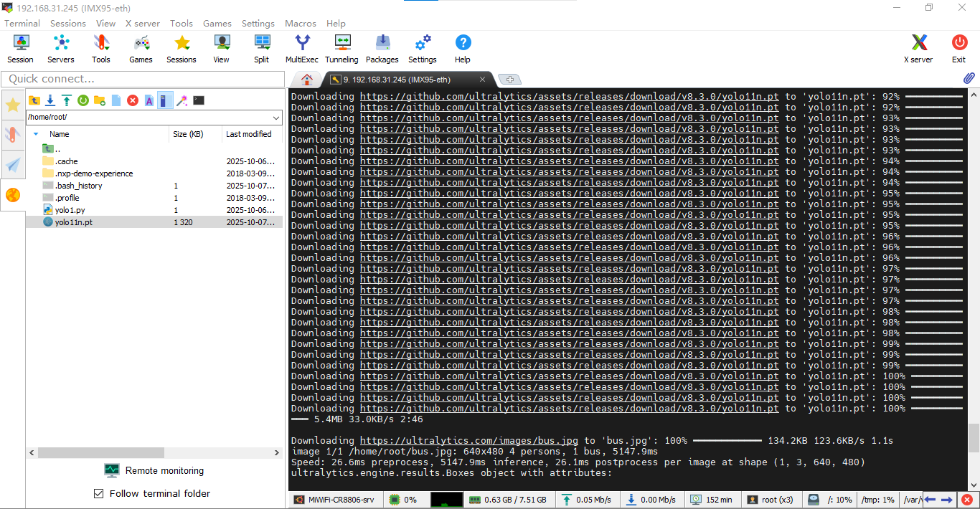This screenshot has height=509, width=980.
Task: Select the 192.168.31.245 (IMX95-eth) session tab
Action: click(406, 79)
